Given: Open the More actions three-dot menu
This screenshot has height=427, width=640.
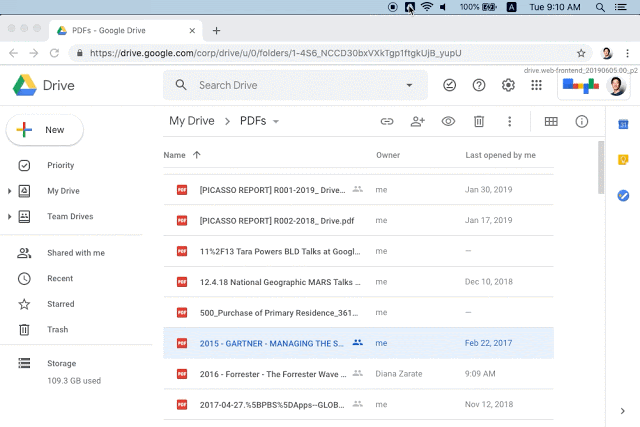Looking at the screenshot, I should 509,122.
